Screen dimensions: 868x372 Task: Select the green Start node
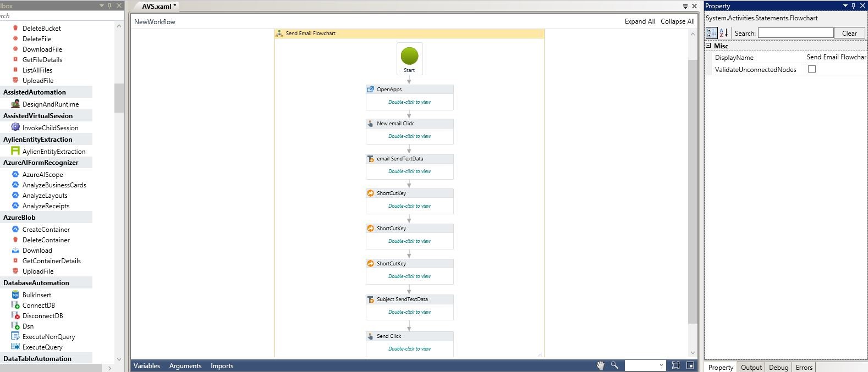coord(409,56)
